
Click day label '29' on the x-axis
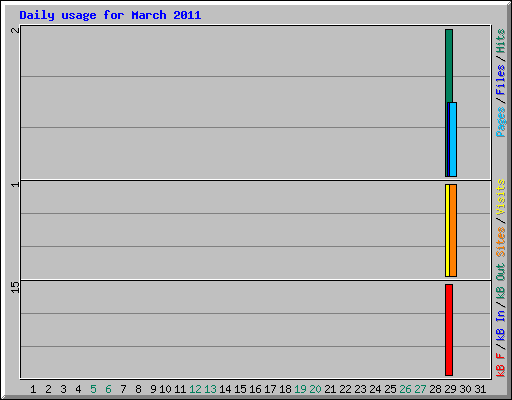click(x=450, y=389)
